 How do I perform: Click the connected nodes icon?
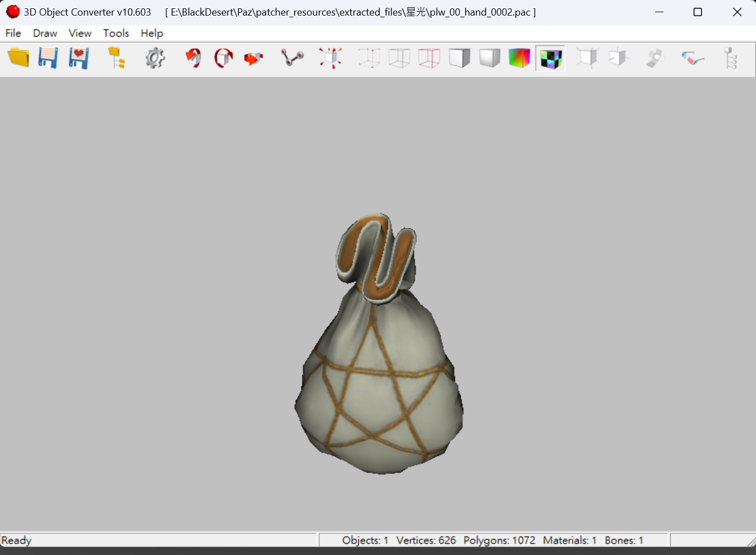(292, 57)
